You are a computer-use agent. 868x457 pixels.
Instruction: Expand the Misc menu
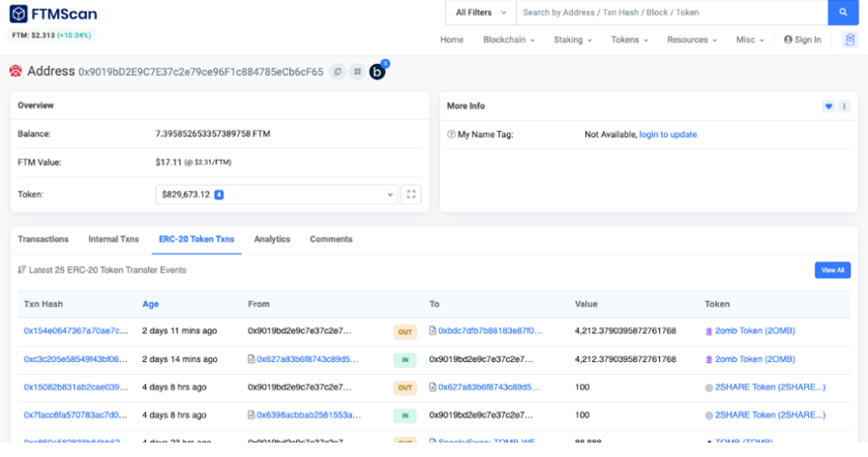(x=750, y=40)
